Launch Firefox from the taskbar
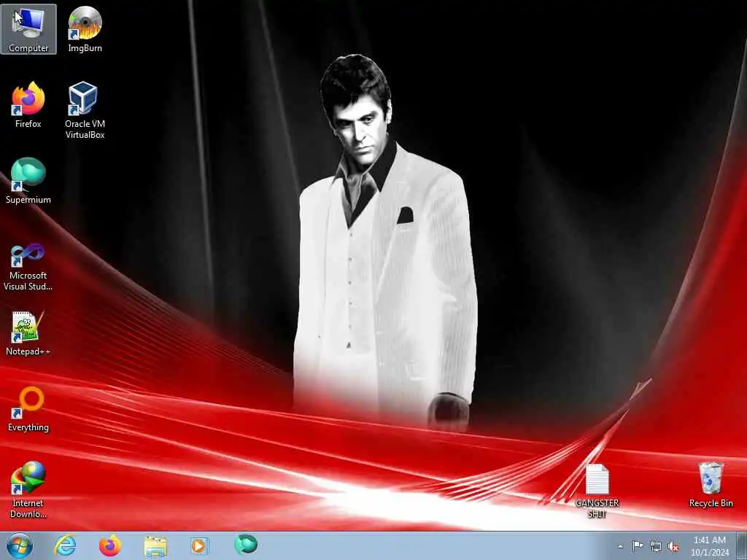Image resolution: width=747 pixels, height=560 pixels. pyautogui.click(x=110, y=545)
